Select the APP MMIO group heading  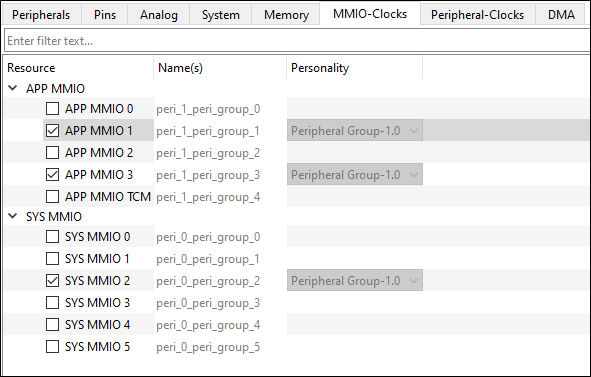[x=55, y=89]
